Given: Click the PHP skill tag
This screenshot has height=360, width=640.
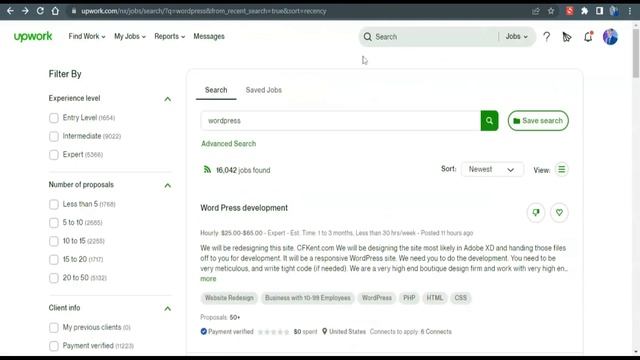Looking at the screenshot, I should click(x=409, y=298).
